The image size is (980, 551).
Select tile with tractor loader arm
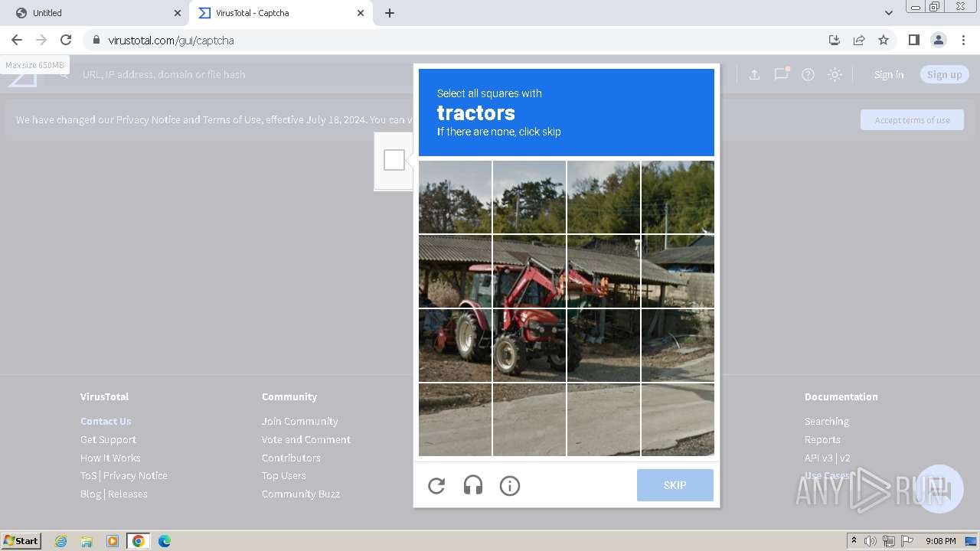tap(603, 271)
